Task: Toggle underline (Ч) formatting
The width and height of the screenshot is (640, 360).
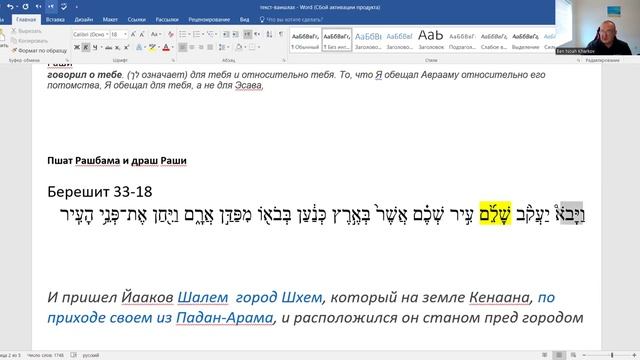Action: tap(95, 48)
